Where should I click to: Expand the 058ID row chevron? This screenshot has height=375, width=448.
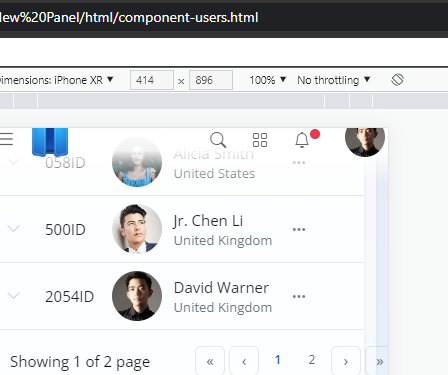point(14,162)
